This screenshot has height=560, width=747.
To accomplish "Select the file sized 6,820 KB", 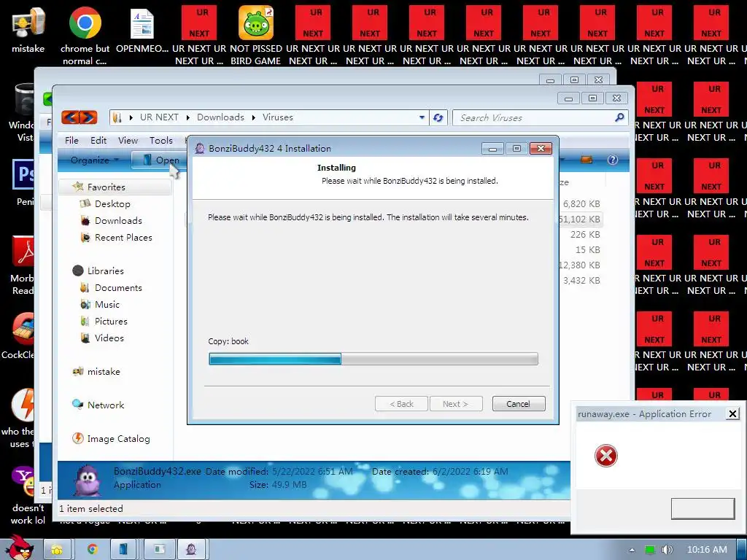I will pos(581,204).
